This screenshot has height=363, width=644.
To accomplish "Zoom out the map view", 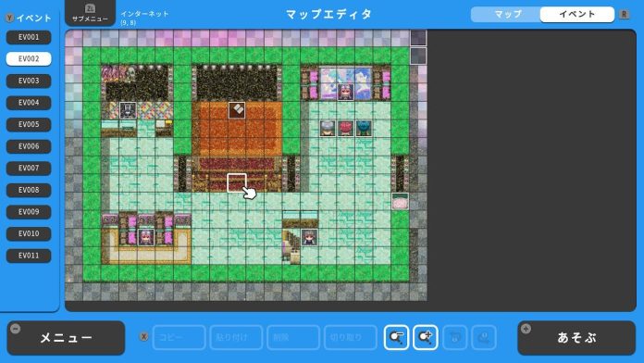I will (396, 337).
